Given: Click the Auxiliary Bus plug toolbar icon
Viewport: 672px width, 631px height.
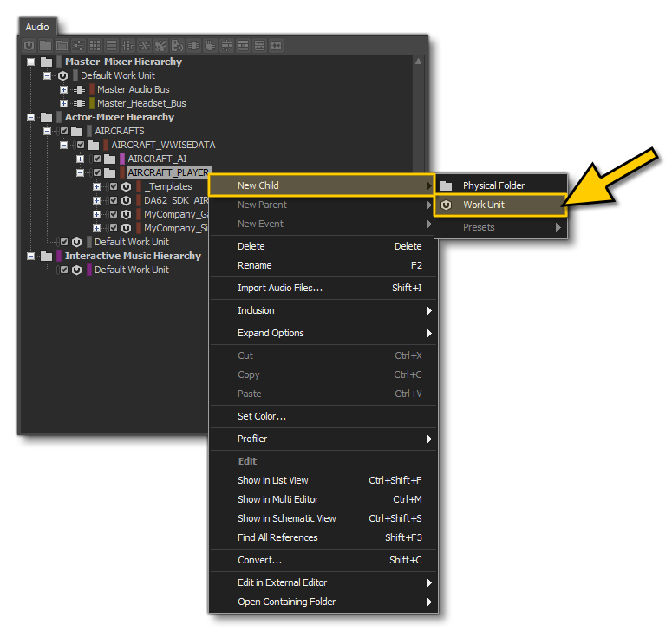Looking at the screenshot, I should coord(210,45).
